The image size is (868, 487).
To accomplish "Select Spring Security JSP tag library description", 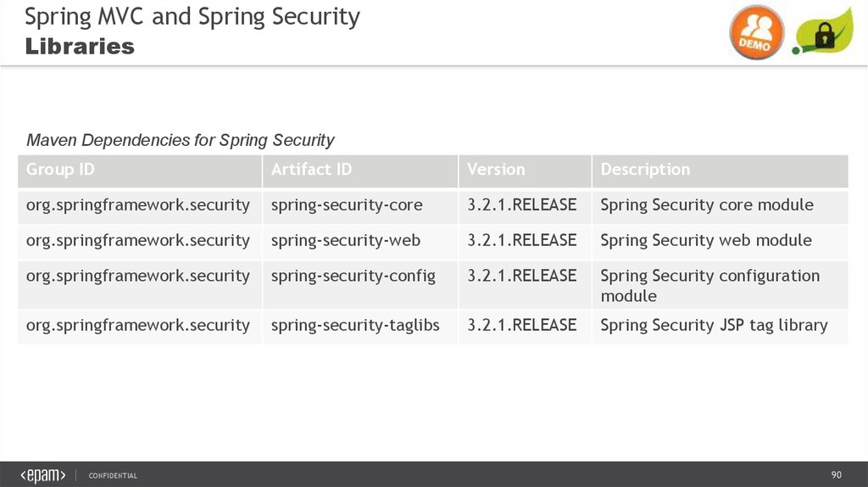I will tap(714, 326).
